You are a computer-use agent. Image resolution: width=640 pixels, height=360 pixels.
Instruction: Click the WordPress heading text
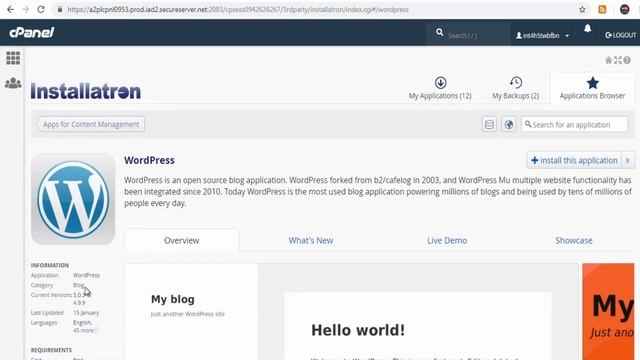pyautogui.click(x=149, y=160)
